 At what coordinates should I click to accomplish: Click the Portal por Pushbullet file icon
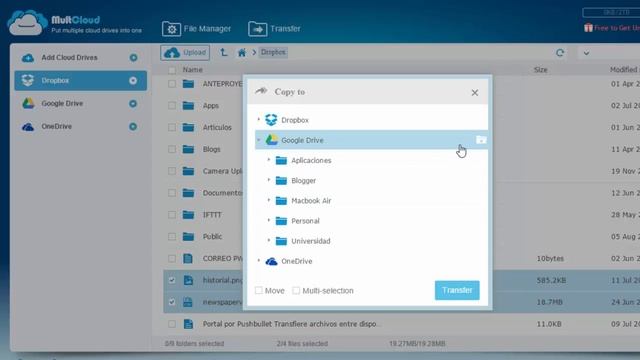(x=188, y=324)
